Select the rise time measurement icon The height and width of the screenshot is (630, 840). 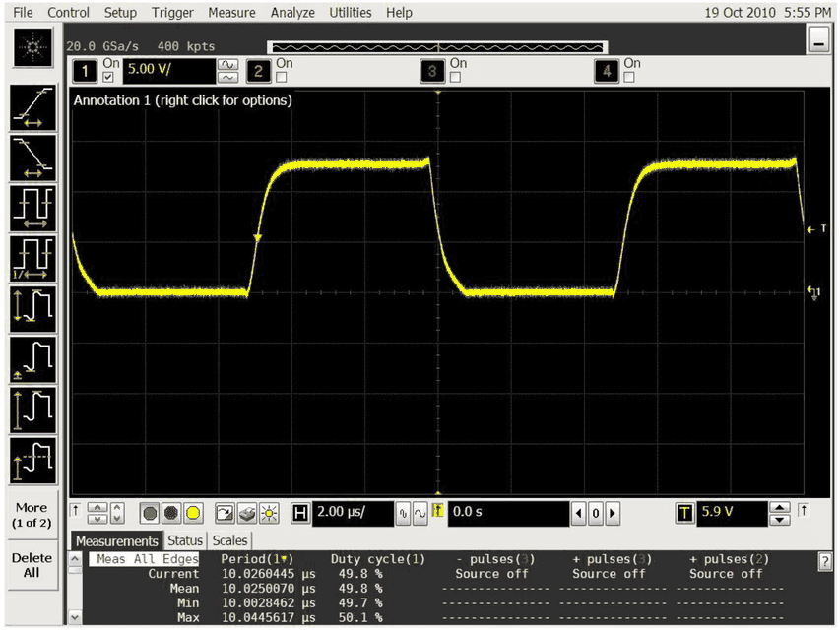[x=32, y=107]
